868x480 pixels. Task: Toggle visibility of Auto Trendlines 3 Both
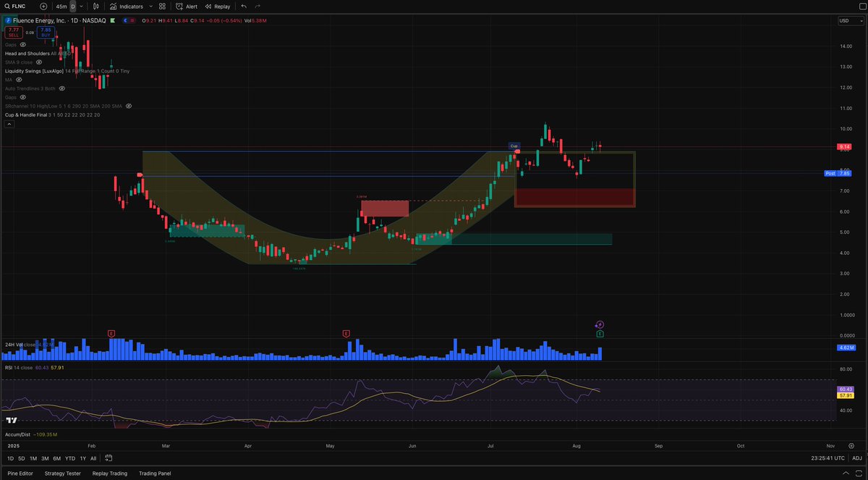coord(62,88)
